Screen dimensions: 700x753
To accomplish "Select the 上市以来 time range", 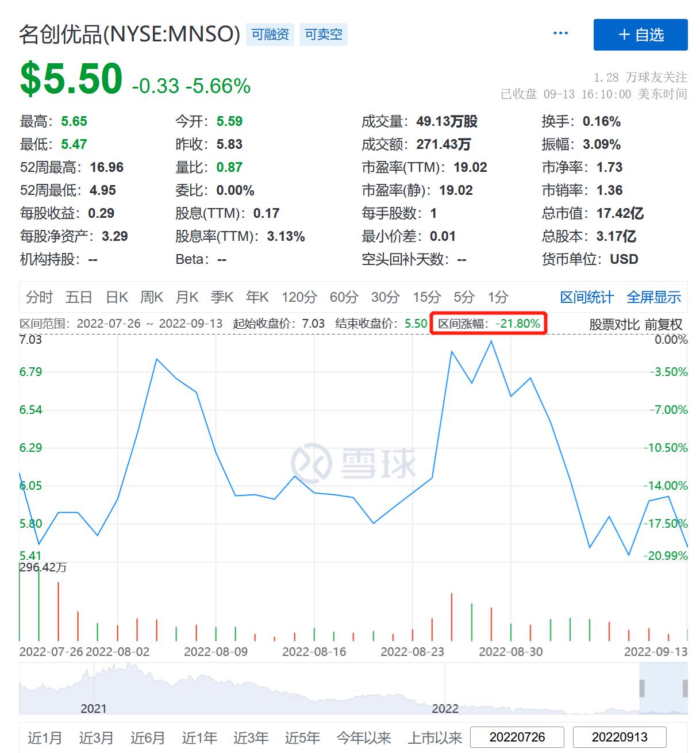I will coord(434,737).
